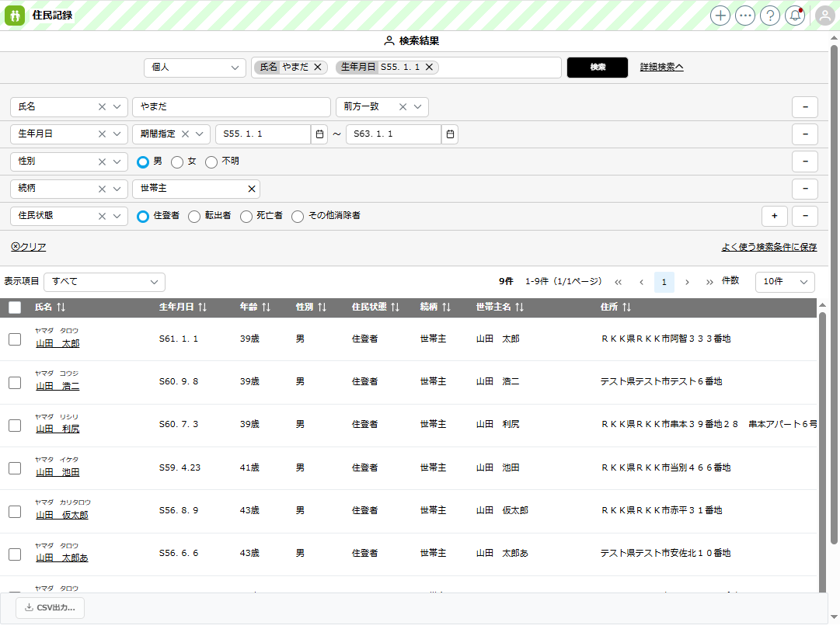Viewport: 840px width, 629px height.
Task: Click the plus add icon in header
Action: [x=720, y=16]
